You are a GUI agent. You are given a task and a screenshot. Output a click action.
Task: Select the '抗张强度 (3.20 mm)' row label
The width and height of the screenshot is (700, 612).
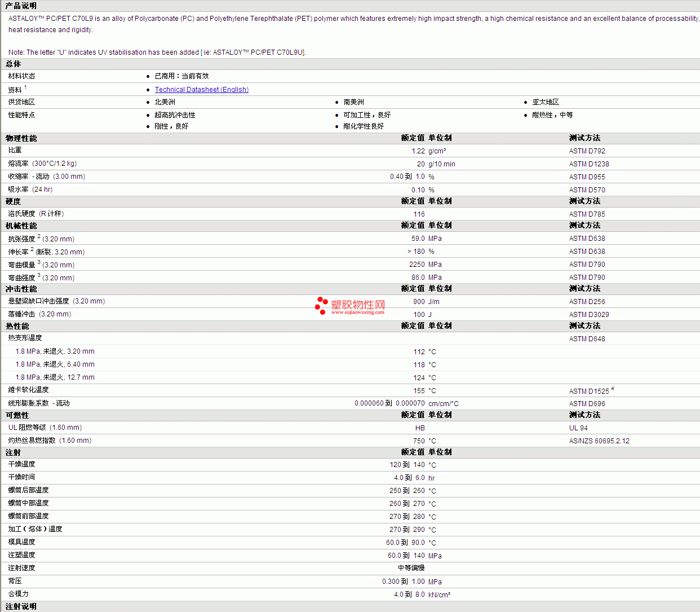[x=41, y=239]
